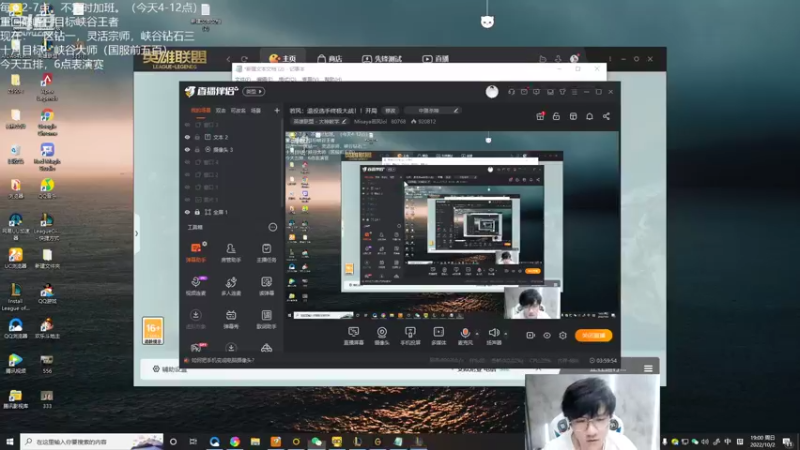Open File Explorer from the taskbar
The height and width of the screenshot is (450, 800).
coord(255,441)
